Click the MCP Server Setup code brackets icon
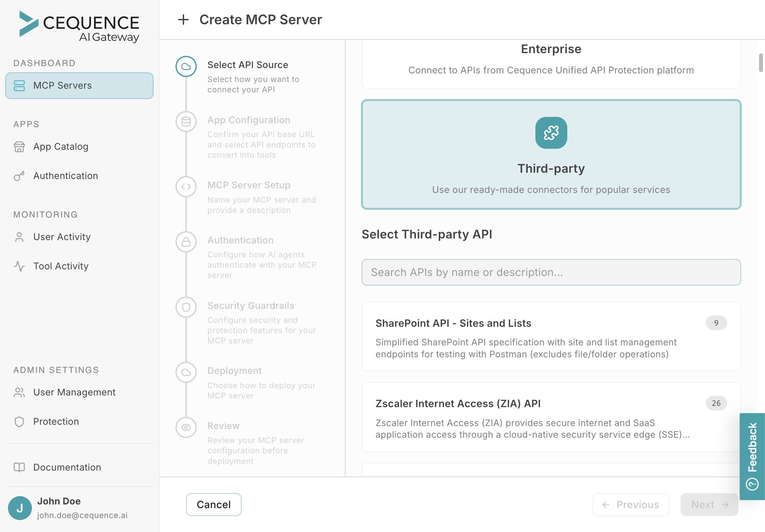The image size is (765, 532). pyautogui.click(x=186, y=186)
